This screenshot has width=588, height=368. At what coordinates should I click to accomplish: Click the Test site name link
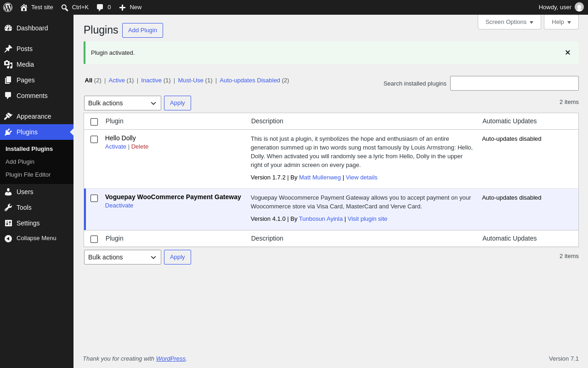coord(42,7)
